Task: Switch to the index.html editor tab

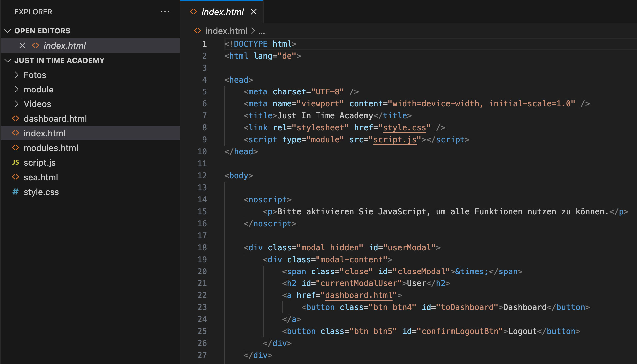Action: (x=222, y=12)
